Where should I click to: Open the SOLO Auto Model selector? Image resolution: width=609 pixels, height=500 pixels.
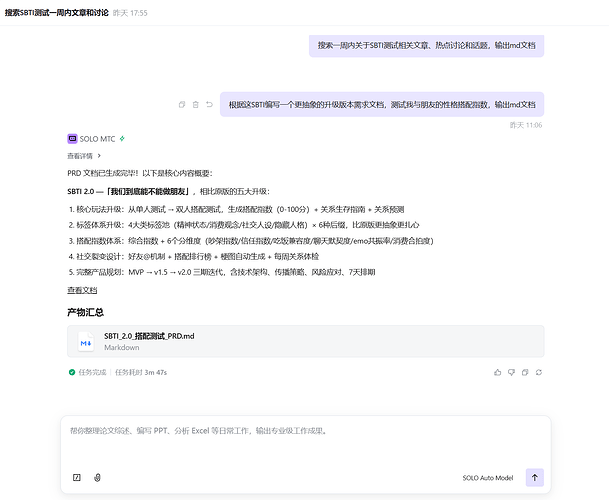click(x=487, y=478)
